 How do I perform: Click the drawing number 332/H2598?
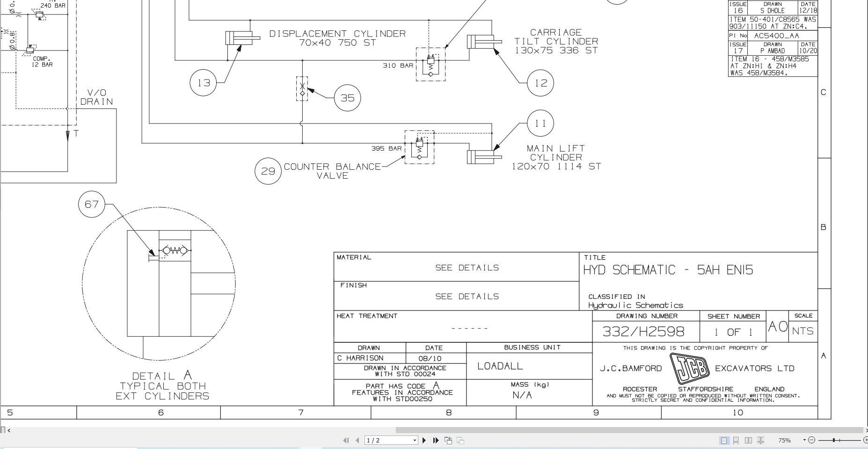tap(643, 332)
